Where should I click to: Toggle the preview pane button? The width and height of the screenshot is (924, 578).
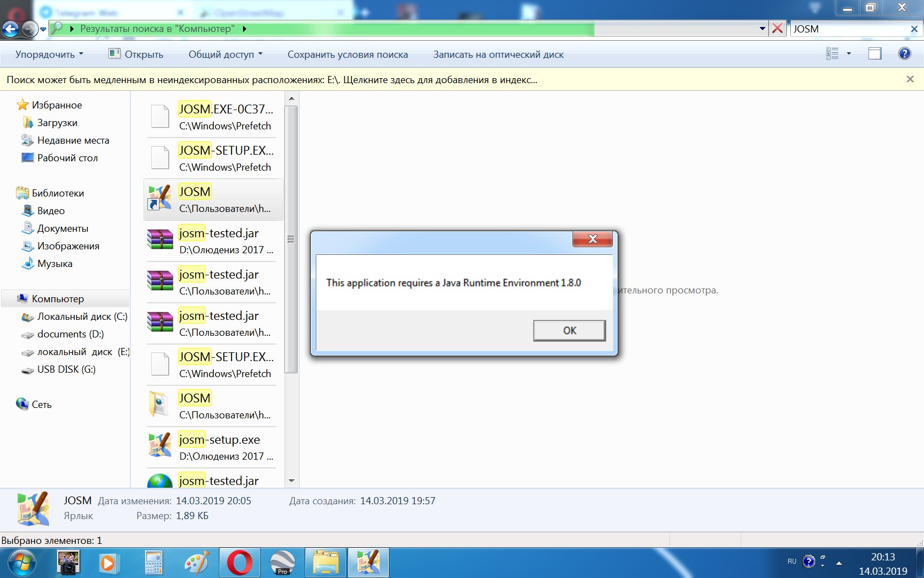[875, 53]
